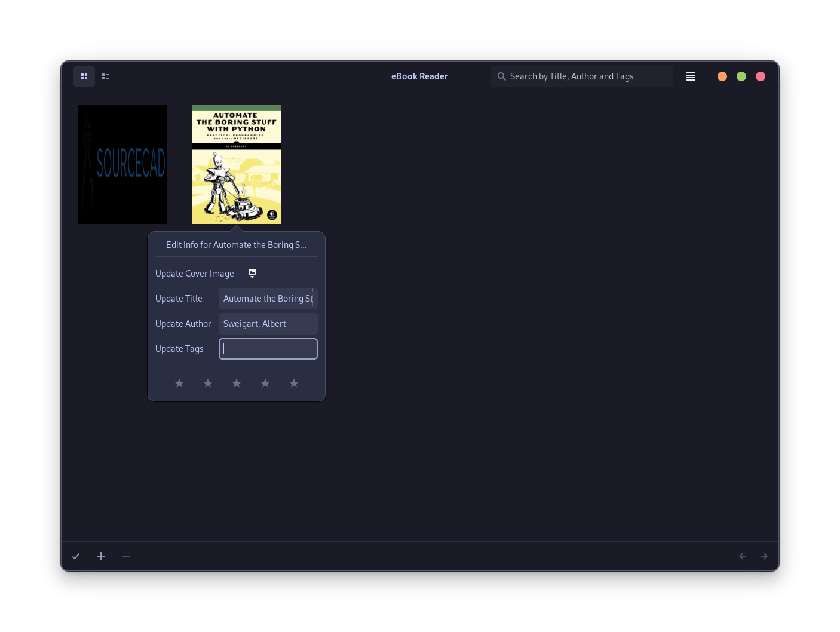The image size is (840, 632).
Task: Toggle list view of books
Action: pos(106,76)
